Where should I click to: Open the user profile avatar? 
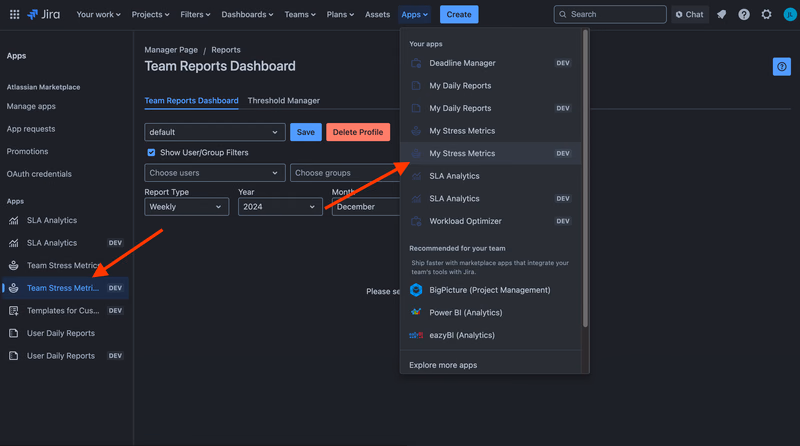point(789,14)
